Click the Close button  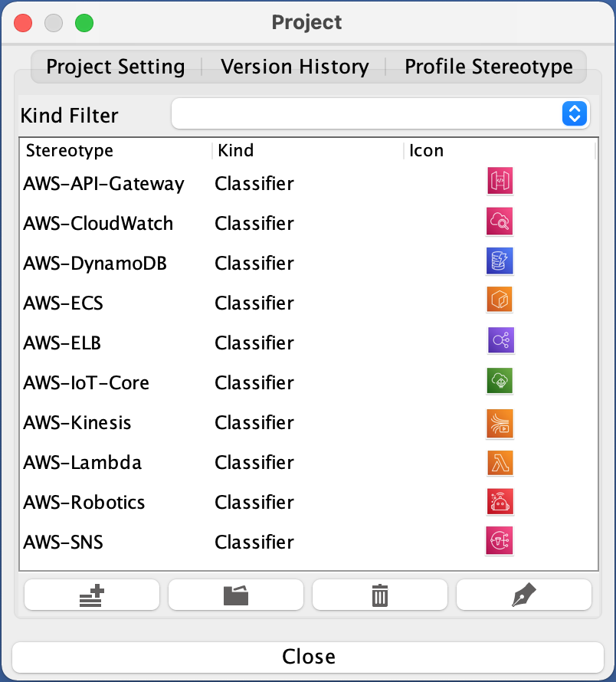point(308,657)
